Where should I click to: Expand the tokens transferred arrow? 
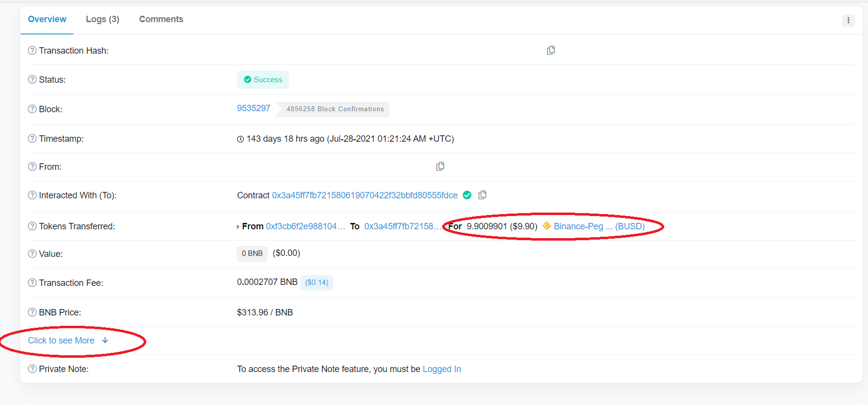tap(238, 227)
